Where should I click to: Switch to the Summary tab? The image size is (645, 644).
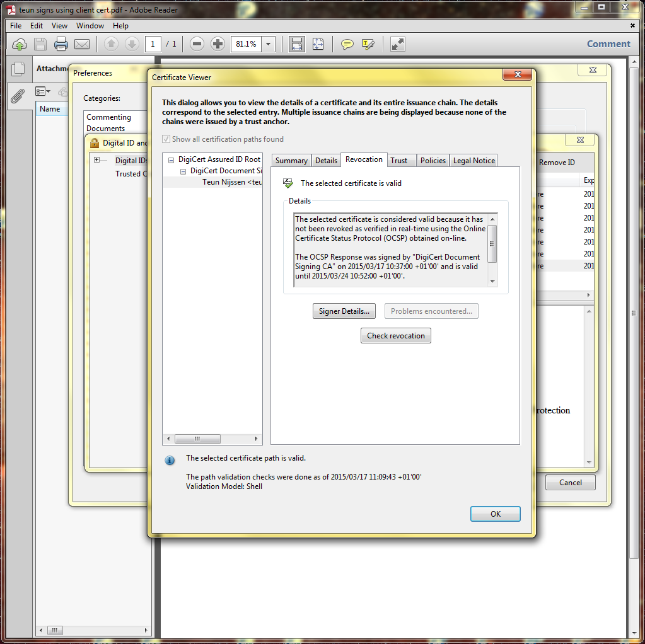[291, 161]
